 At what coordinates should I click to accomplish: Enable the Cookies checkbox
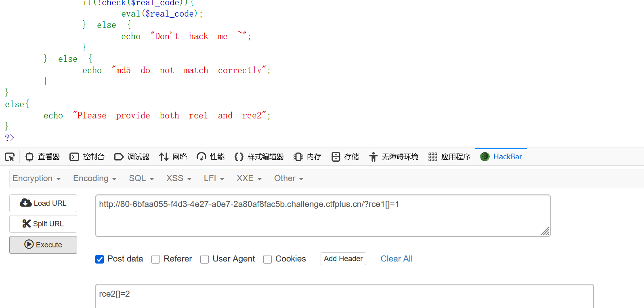click(x=267, y=259)
